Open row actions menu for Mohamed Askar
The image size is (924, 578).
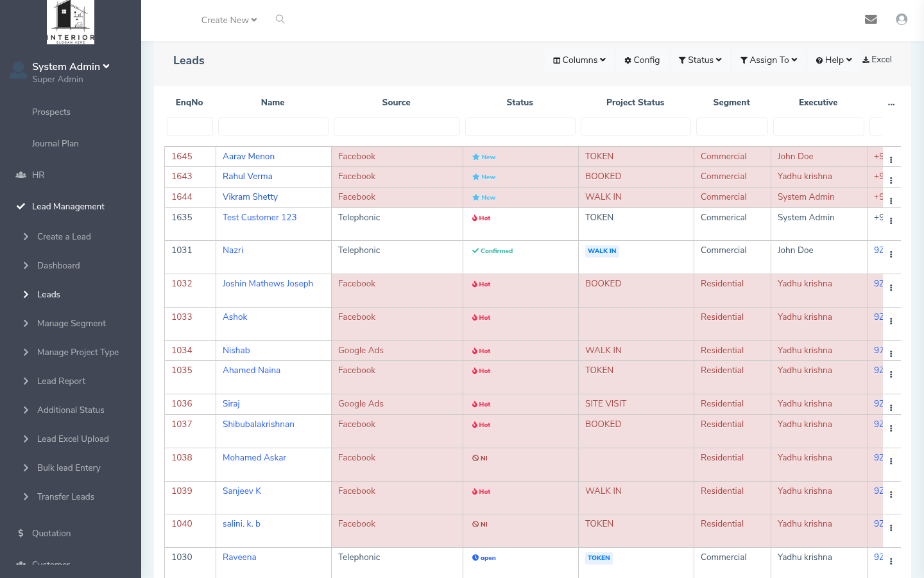tap(891, 461)
